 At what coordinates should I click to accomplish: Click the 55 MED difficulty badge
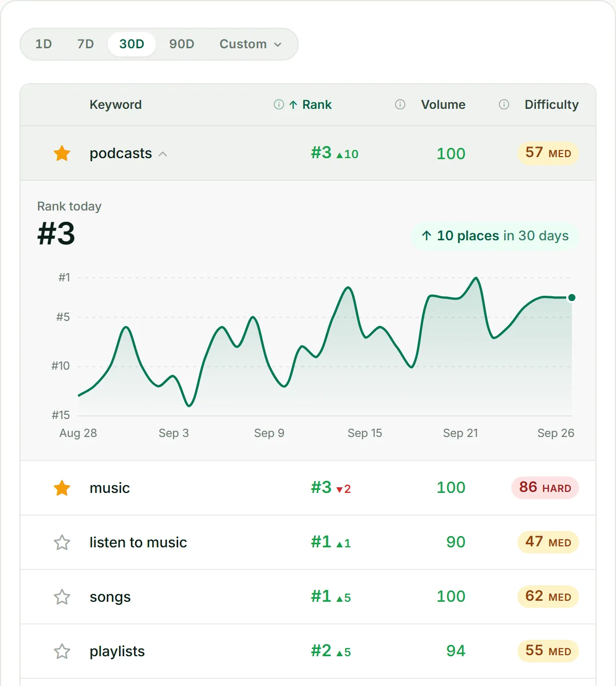click(548, 651)
